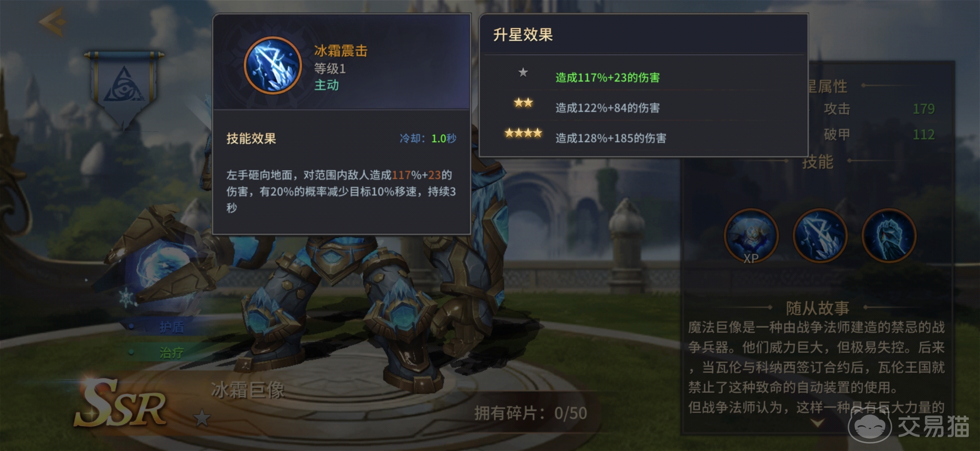Tap the 拥有碎片 0/50 fragment counter
Viewport: 980px width, 451px height.
[x=530, y=413]
